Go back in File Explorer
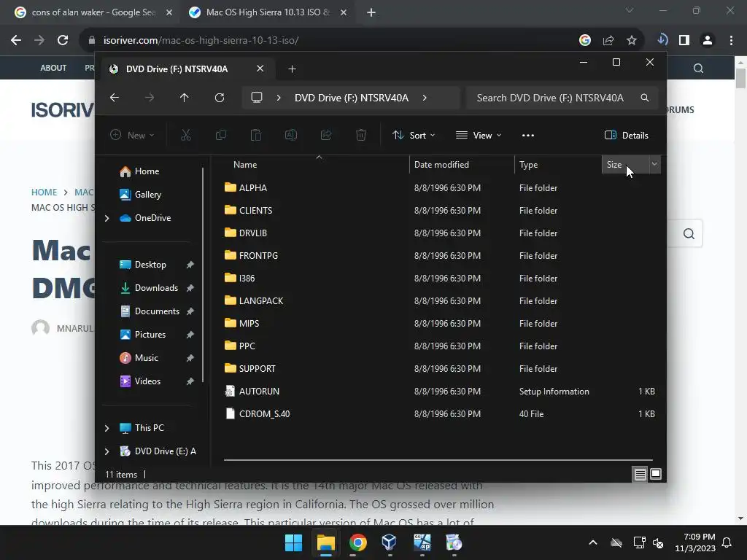 point(115,98)
